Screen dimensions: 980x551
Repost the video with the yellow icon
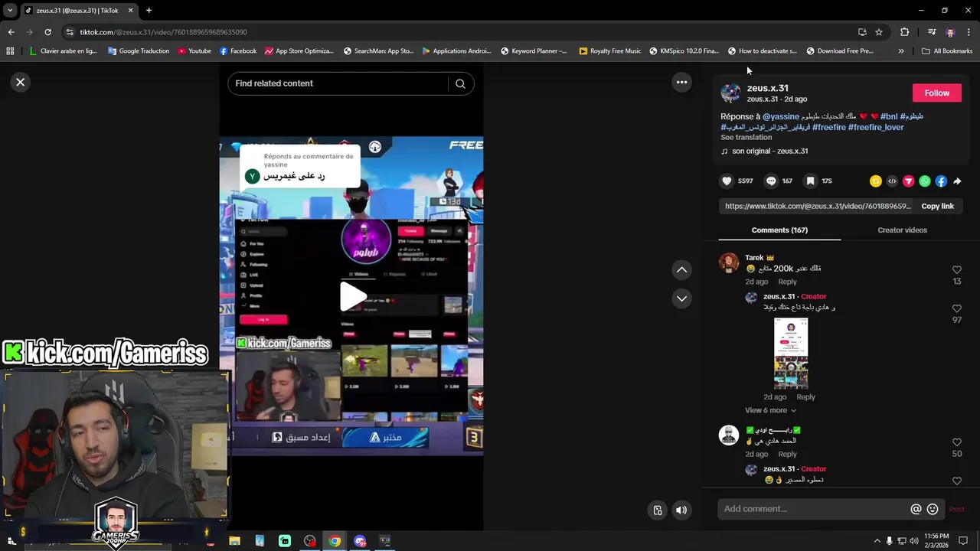875,181
